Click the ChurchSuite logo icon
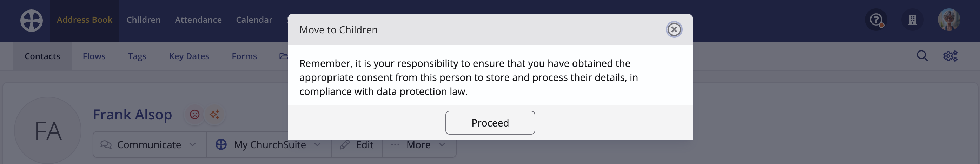 point(32,20)
